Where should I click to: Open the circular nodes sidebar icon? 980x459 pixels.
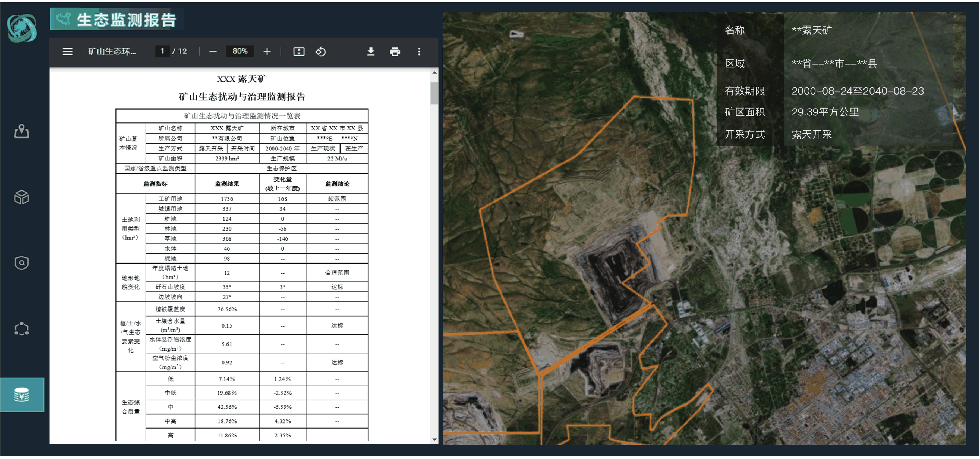[x=22, y=329]
